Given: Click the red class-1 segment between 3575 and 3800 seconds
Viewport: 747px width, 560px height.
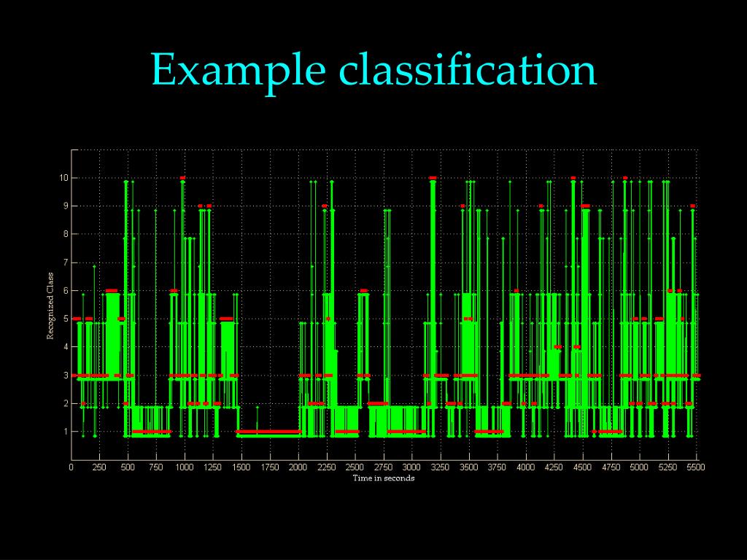Looking at the screenshot, I should pos(489,432).
